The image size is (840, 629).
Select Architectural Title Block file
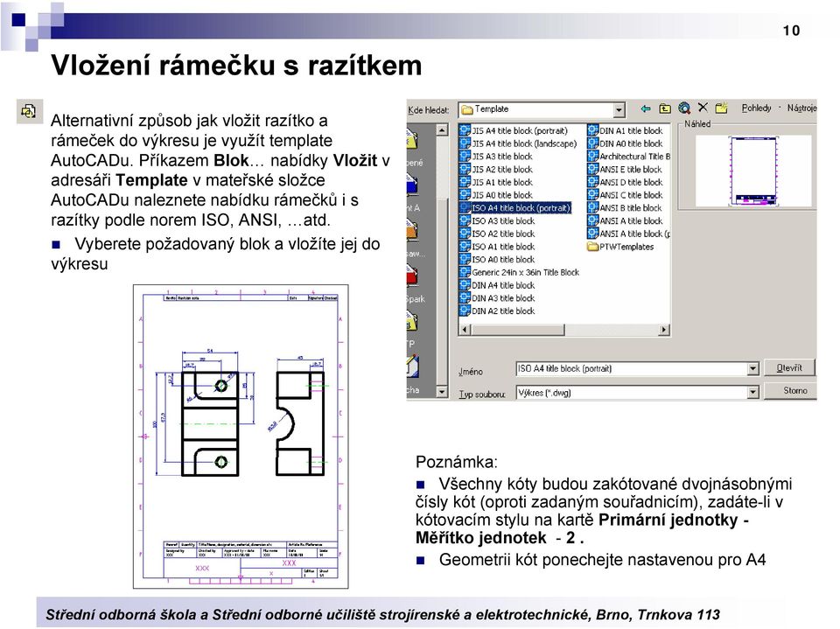pyautogui.click(x=628, y=156)
